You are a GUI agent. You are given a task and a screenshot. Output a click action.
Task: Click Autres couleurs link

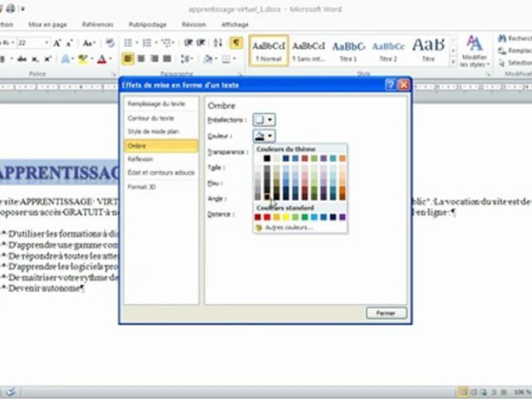click(x=288, y=227)
